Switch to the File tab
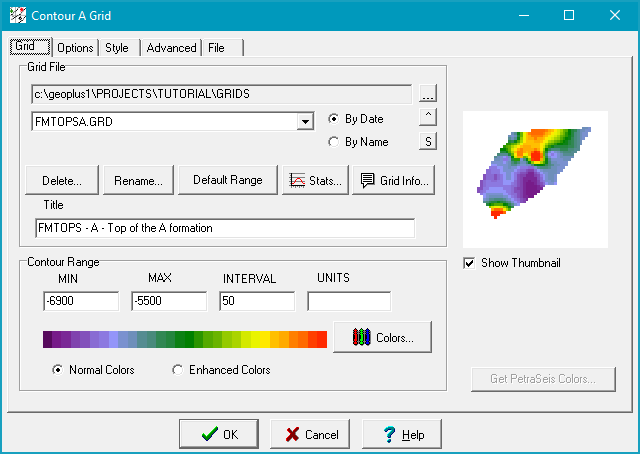Viewport: 640px width, 454px height. click(x=223, y=48)
